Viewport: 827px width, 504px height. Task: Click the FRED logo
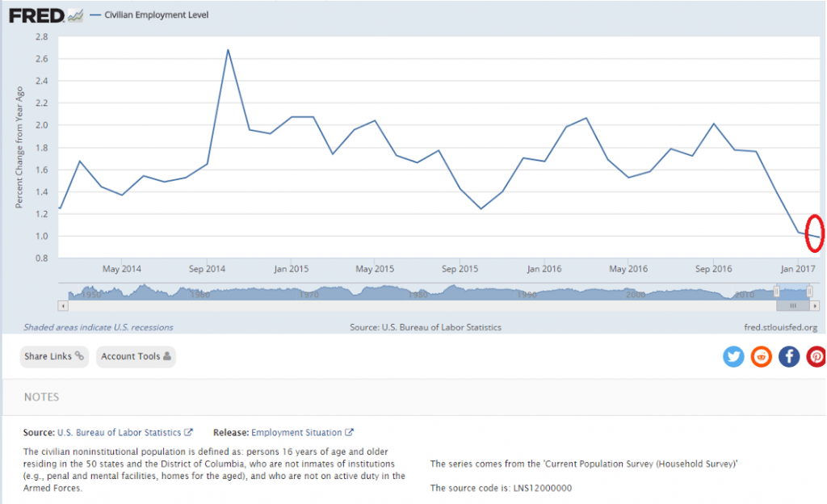(x=46, y=16)
